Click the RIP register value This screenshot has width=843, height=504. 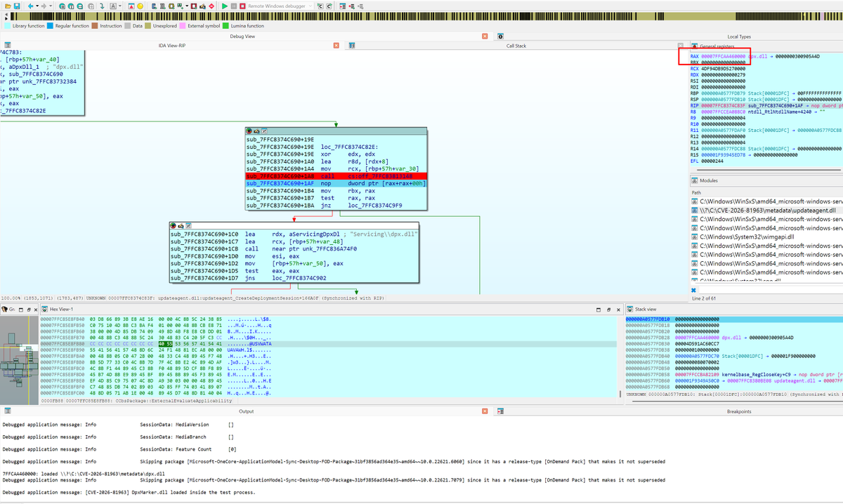click(x=724, y=105)
